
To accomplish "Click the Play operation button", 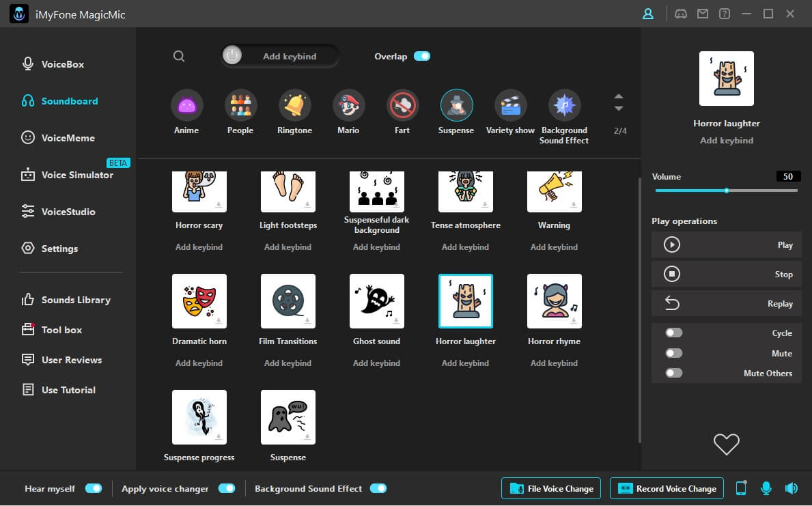I will click(x=726, y=244).
